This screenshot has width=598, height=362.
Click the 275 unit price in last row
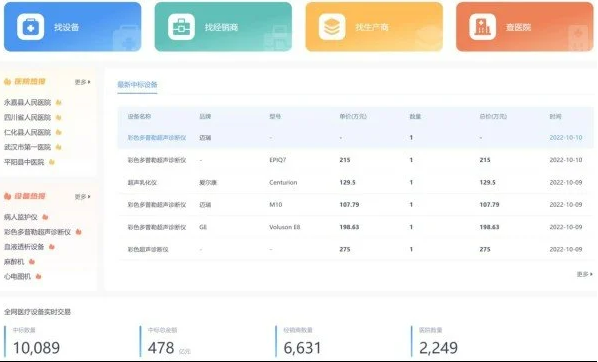345,249
